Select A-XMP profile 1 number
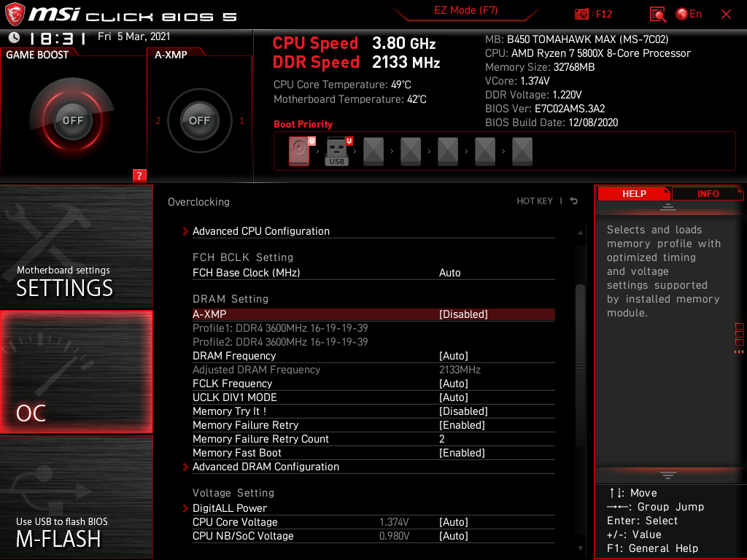 (241, 121)
